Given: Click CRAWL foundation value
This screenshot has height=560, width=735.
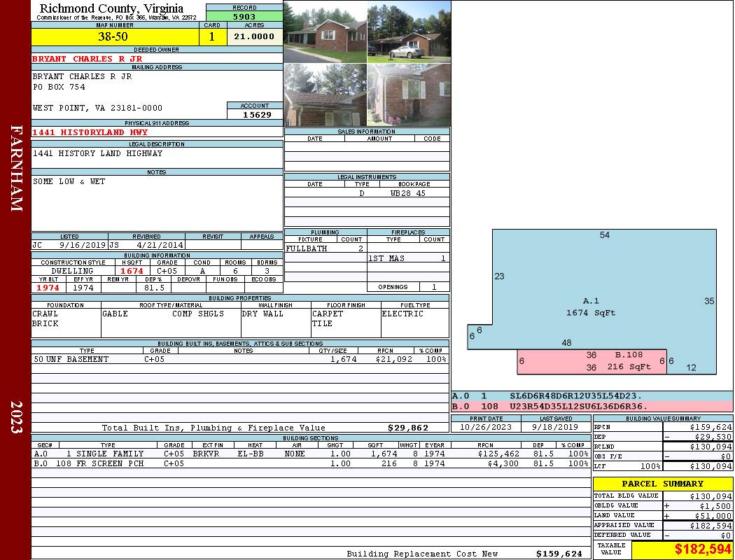Looking at the screenshot, I should click(x=45, y=314).
